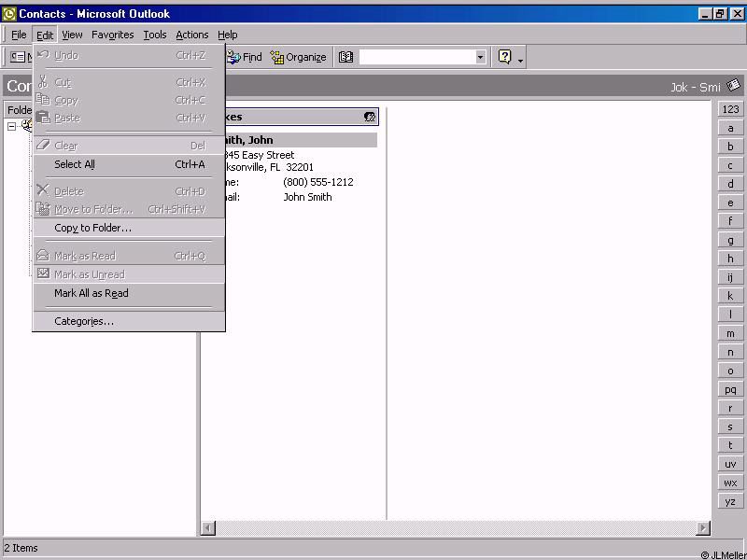Choose Mark as Unread in Edit menu
This screenshot has width=747, height=560.
(x=129, y=274)
